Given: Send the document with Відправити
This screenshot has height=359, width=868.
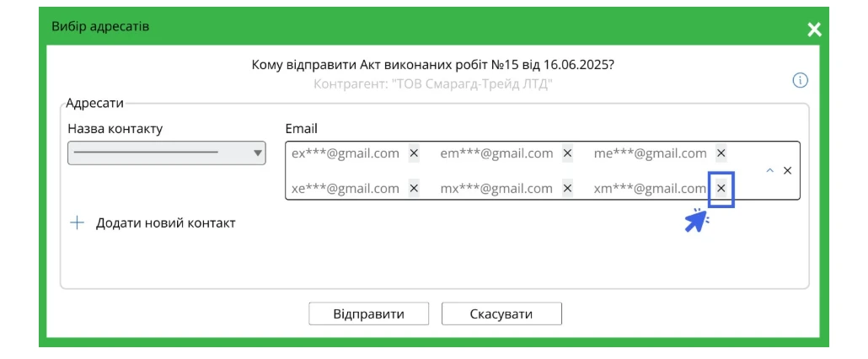Looking at the screenshot, I should click(368, 313).
